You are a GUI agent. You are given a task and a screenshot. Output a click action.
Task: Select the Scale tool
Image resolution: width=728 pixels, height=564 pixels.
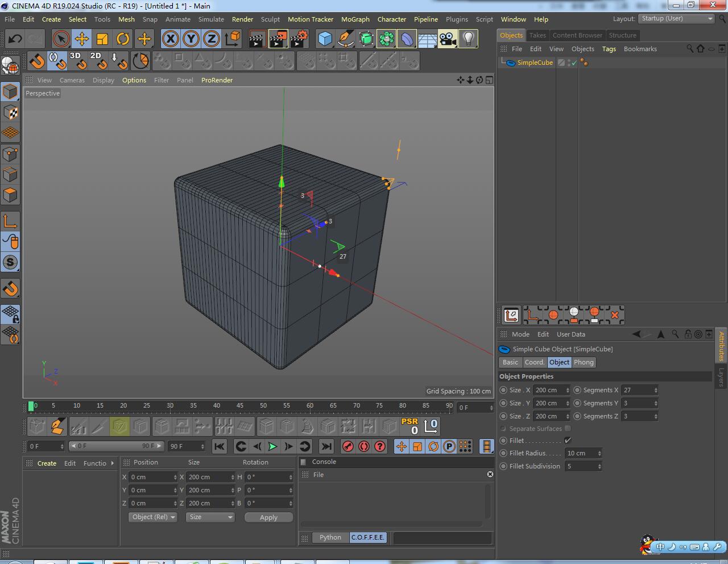(x=102, y=39)
